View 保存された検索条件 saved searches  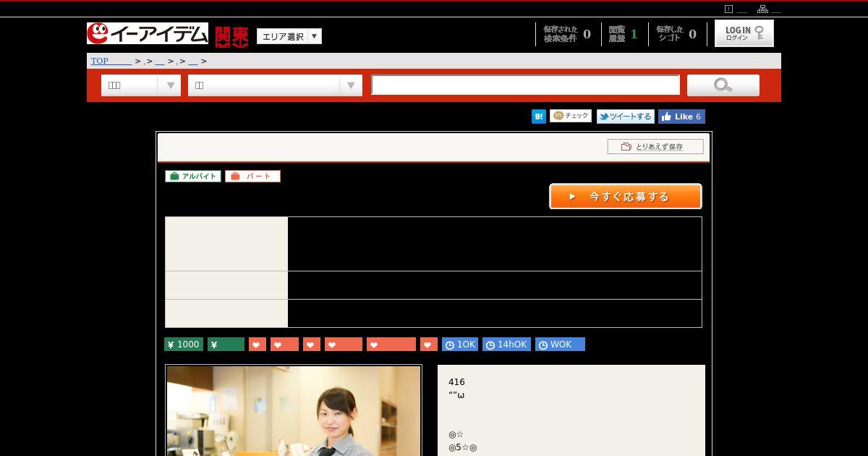point(568,34)
